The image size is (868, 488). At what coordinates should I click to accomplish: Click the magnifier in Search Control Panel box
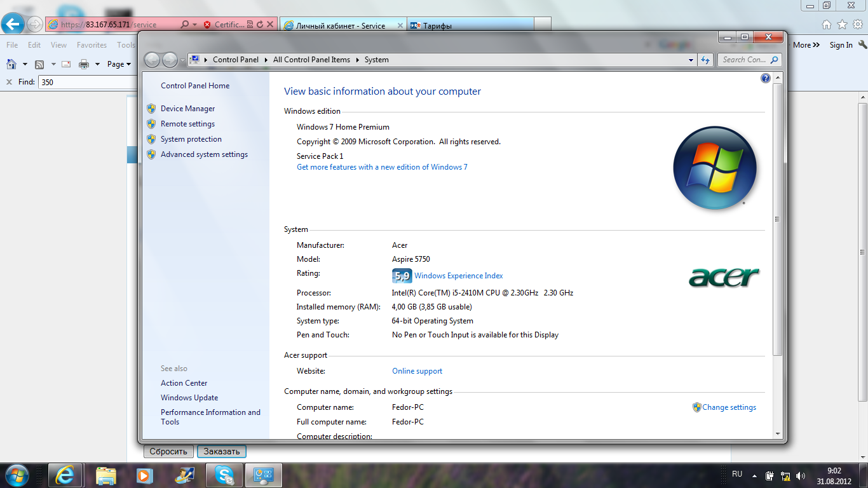point(774,60)
